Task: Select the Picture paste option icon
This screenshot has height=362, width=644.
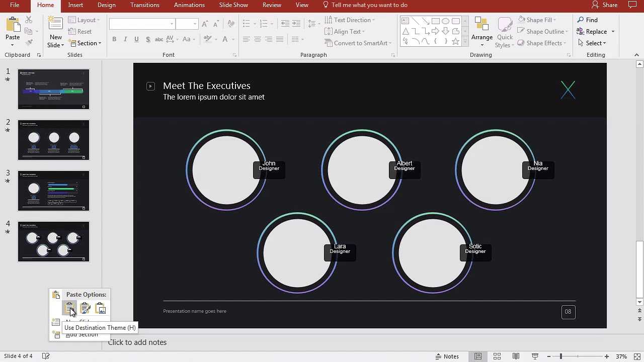Action: click(x=101, y=308)
